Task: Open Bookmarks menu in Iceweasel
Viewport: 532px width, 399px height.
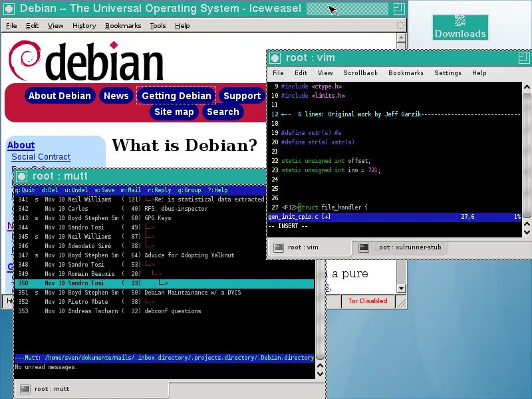Action: click(x=123, y=25)
